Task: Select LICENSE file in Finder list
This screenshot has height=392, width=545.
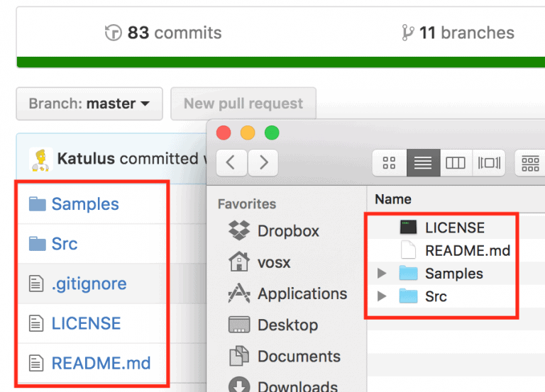Action: click(x=456, y=228)
